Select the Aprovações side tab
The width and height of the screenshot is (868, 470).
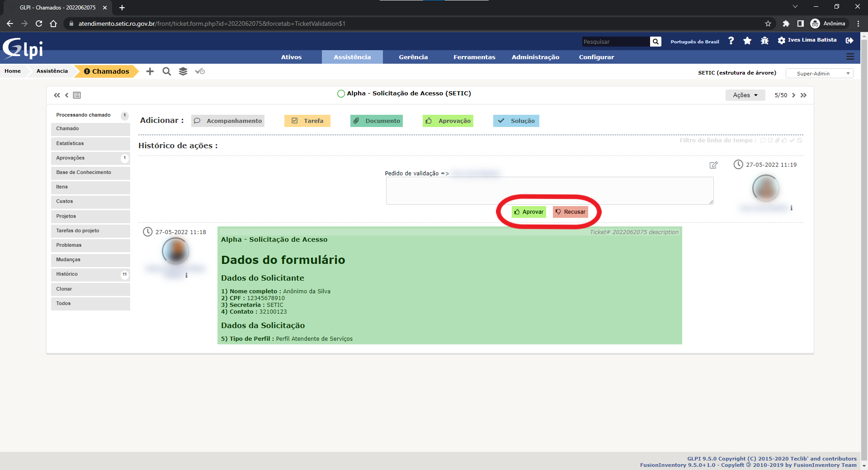(90, 158)
